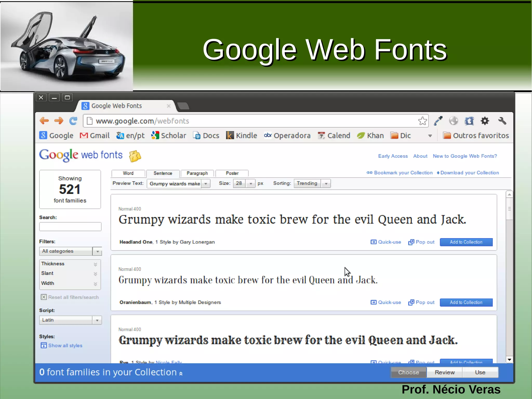Click the scrollbar up arrow
The width and height of the screenshot is (532, 399).
(x=509, y=194)
